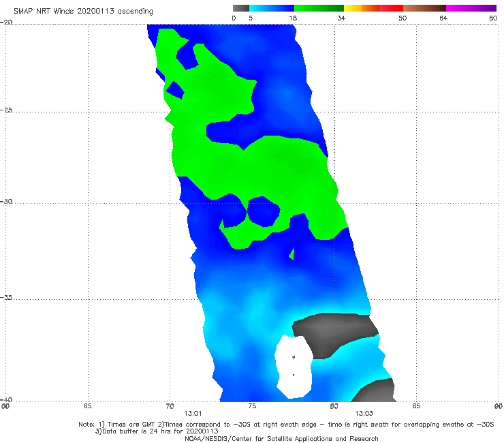Click the latitude label '-30'
This screenshot has height=443, width=504.
[6, 202]
